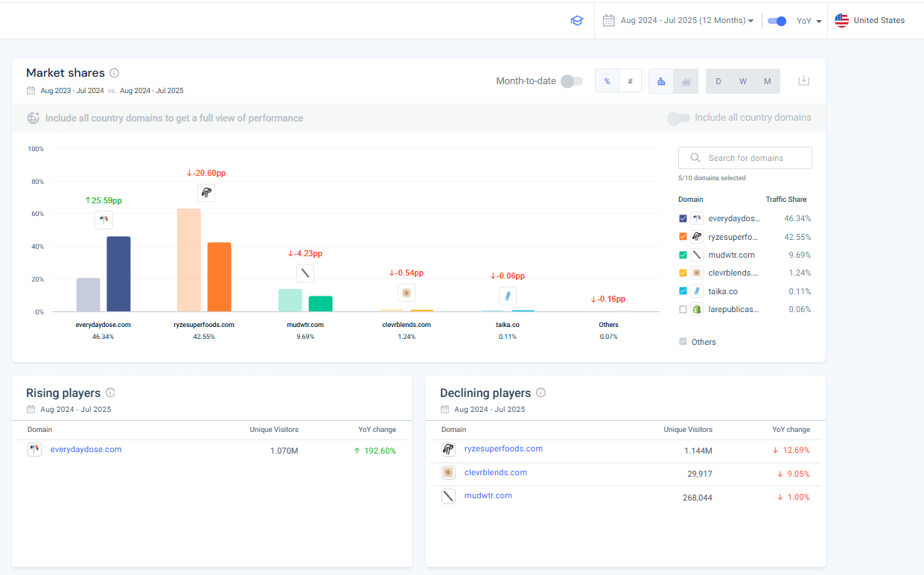
Task: Uncheck the mudwtr.com domain checkbox
Action: click(683, 255)
